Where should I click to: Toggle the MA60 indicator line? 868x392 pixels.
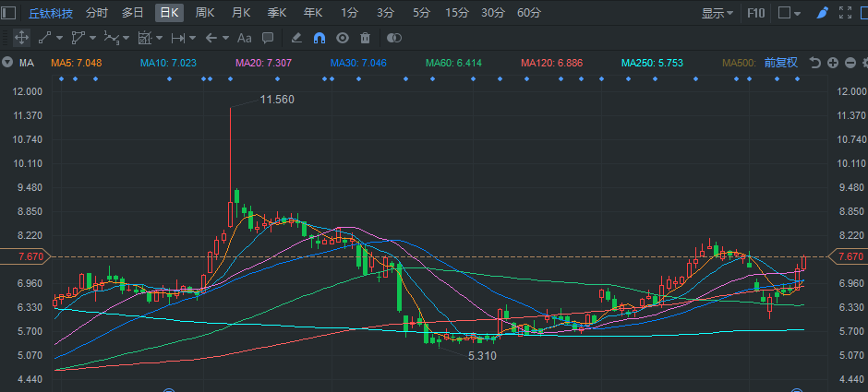(x=454, y=63)
